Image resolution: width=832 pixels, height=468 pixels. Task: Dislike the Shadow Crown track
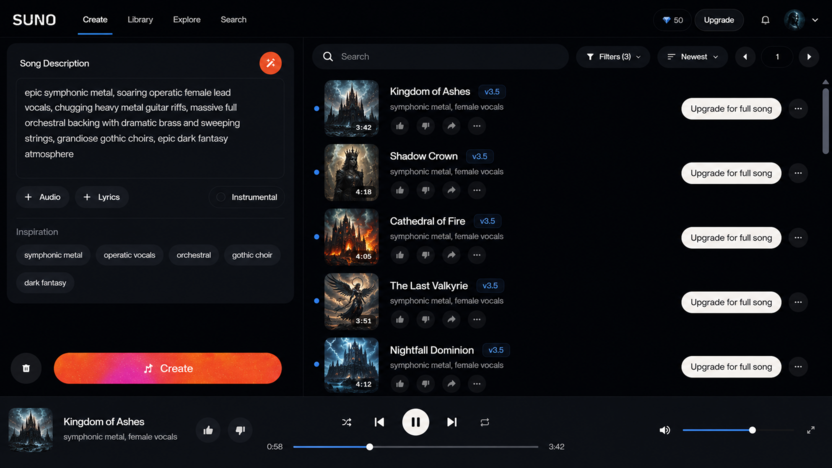[426, 190]
